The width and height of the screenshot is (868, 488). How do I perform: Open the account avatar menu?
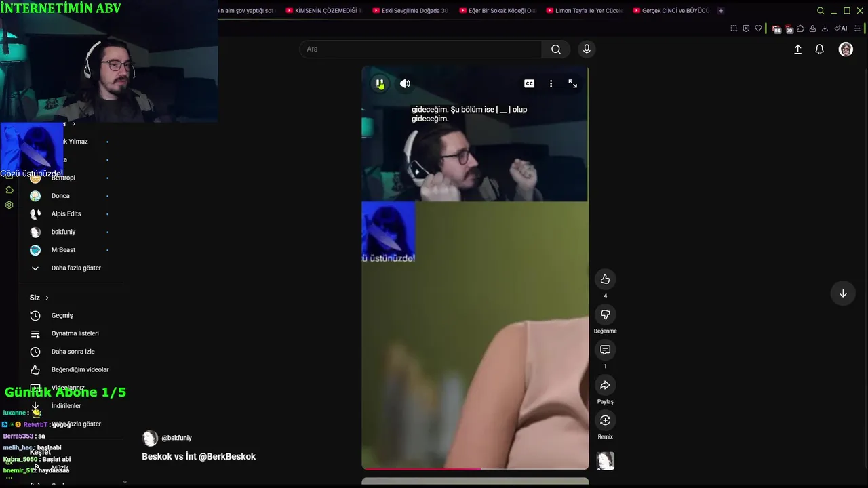[846, 49]
